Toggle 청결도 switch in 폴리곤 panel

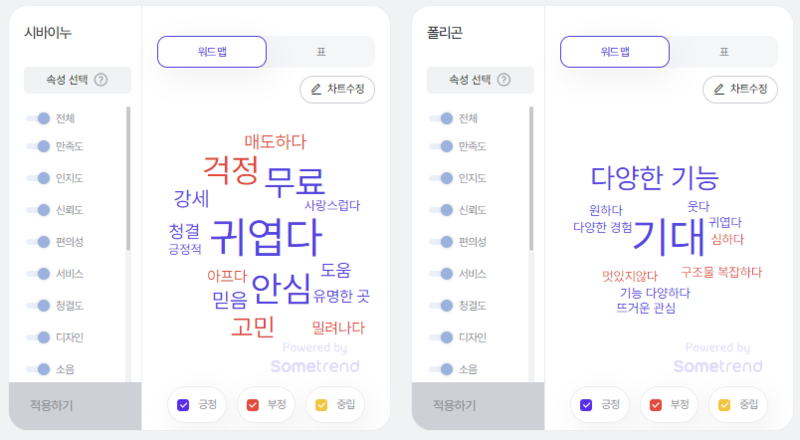tap(442, 305)
